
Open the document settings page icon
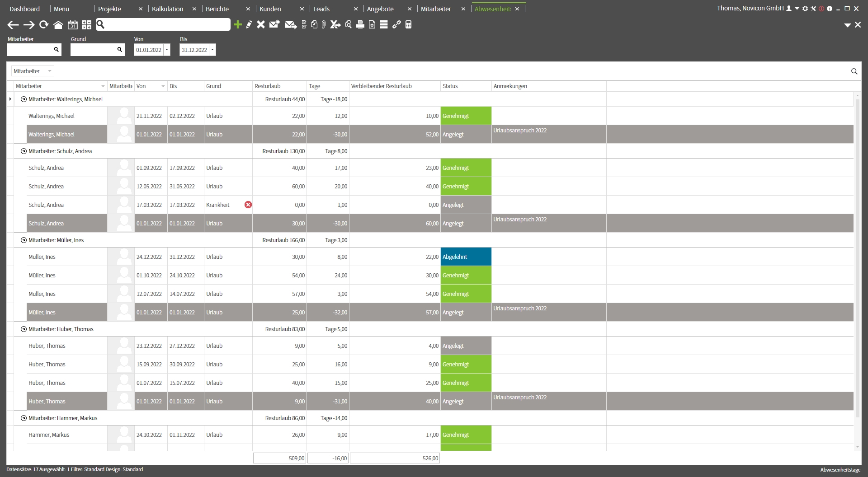pos(372,24)
